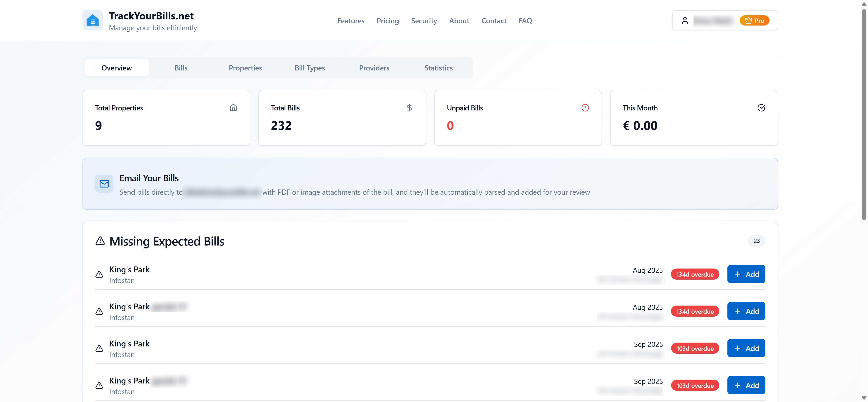The width and height of the screenshot is (868, 402).
Task: Click Add on the first overdue King's Park bill
Action: tap(746, 274)
